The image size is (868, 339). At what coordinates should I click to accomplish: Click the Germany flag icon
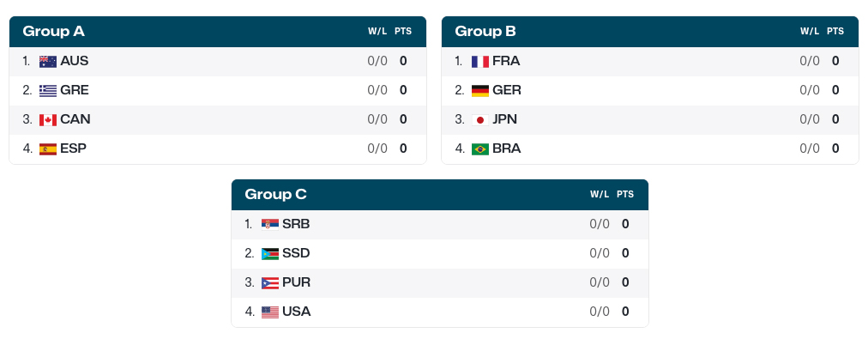480,91
